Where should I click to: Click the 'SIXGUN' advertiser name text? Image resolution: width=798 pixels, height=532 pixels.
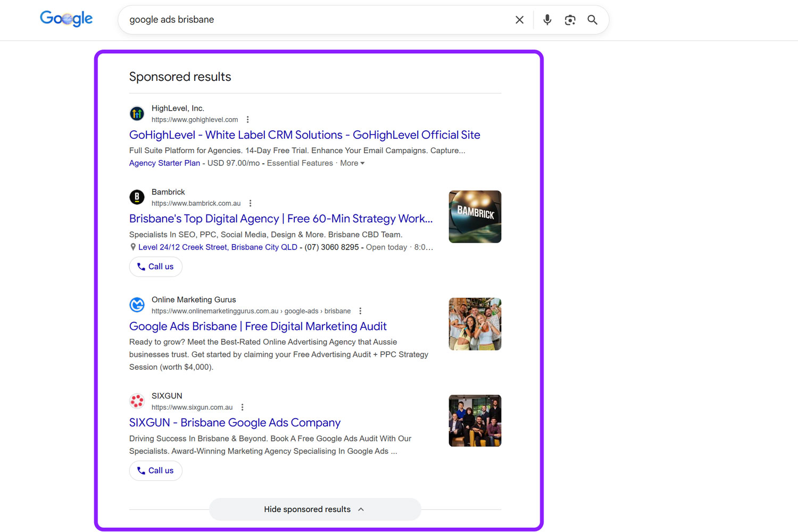pos(167,396)
